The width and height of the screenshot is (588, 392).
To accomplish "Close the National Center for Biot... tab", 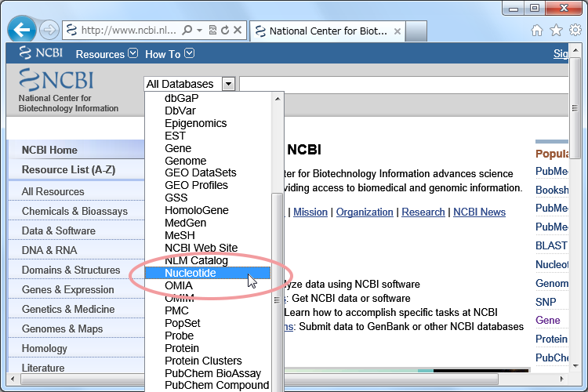I will (397, 31).
